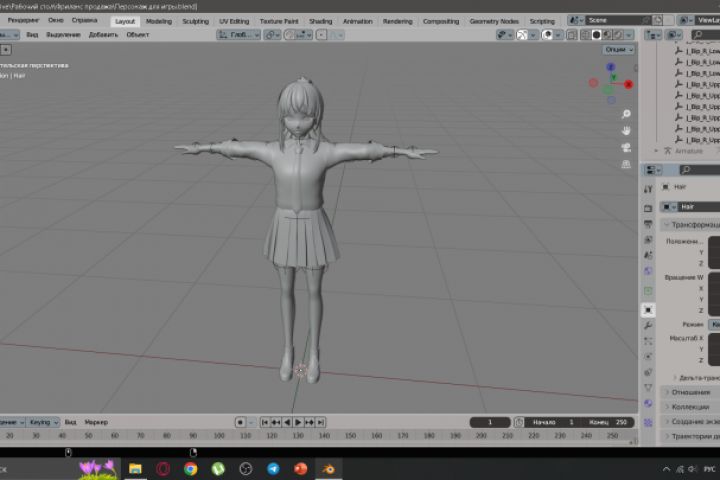
Task: Open the Добавить menu in viewport header
Action: coord(103,35)
